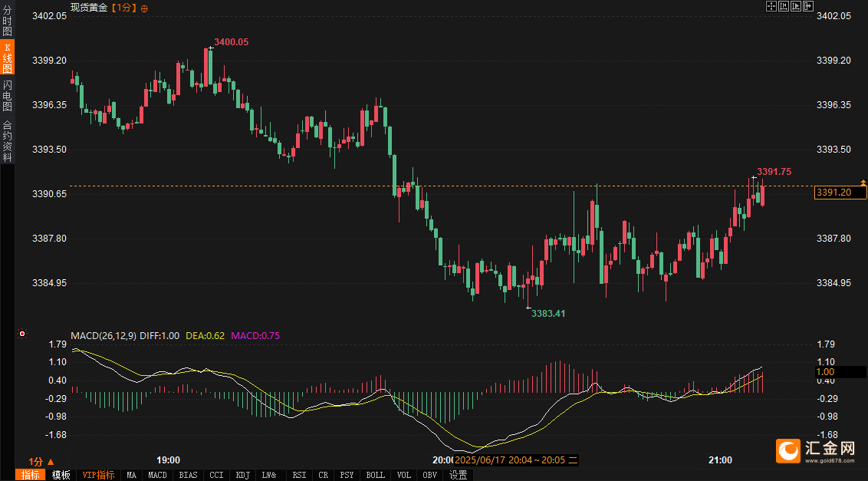Viewport: 868px width, 481px height.
Task: Click the MACD(26,12,9) parameter label
Action: pyautogui.click(x=104, y=336)
